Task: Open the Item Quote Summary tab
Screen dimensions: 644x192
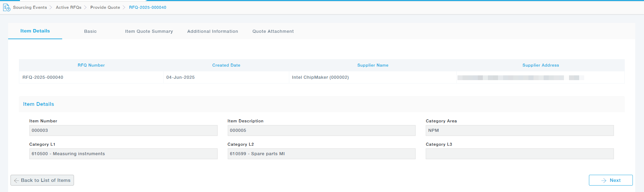Action: 149,31
